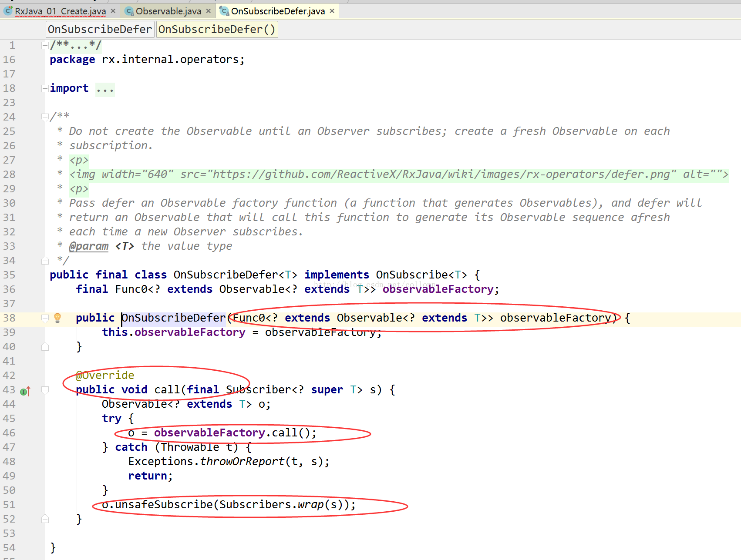Screen dimensions: 741x560
Task: Click 'Subscribers' on line 51
Action: pos(255,505)
